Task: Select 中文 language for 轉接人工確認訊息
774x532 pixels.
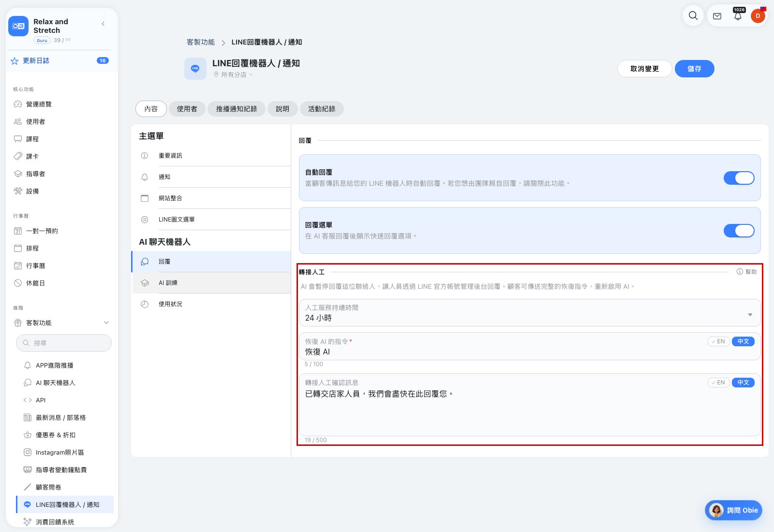Action: point(743,383)
